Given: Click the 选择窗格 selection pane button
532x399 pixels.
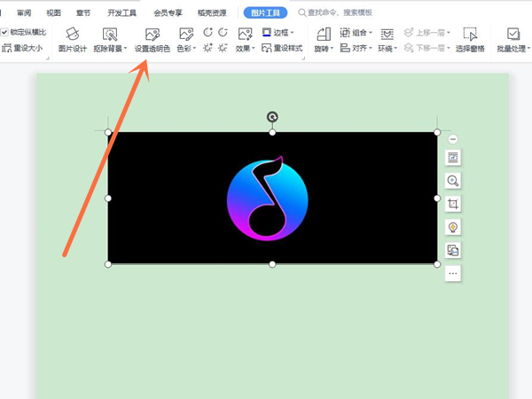Looking at the screenshot, I should pos(470,41).
